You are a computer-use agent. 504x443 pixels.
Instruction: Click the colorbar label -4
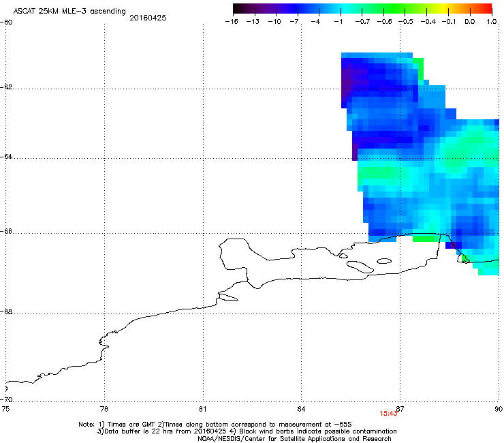tap(315, 22)
